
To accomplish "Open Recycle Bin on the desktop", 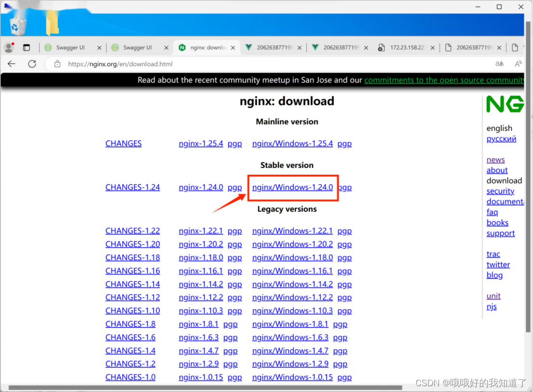I will 18,26.
